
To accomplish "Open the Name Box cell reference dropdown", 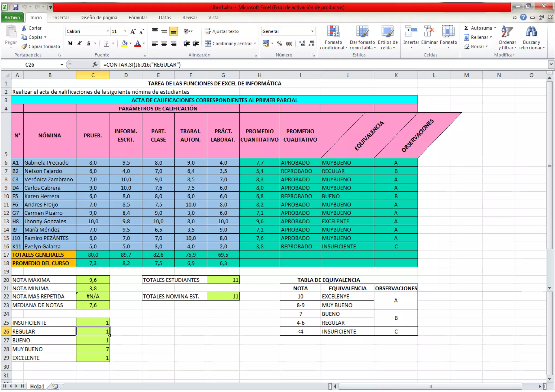I will point(62,65).
